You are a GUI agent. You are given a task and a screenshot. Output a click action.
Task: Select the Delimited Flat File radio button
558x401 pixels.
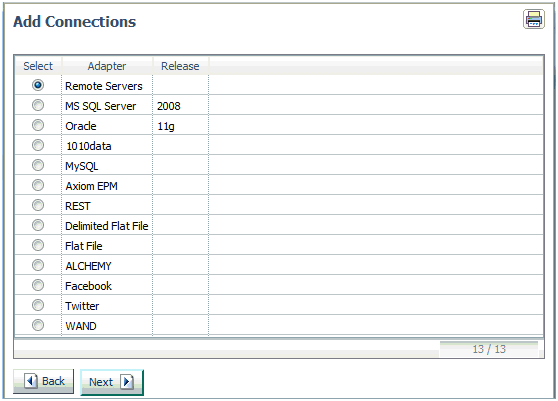[x=38, y=225]
